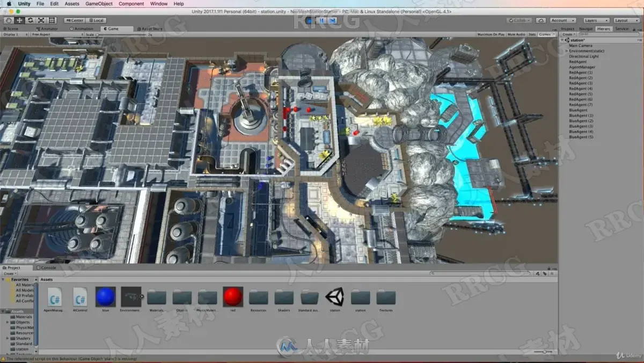Image resolution: width=644 pixels, height=363 pixels.
Task: Open the Window menu
Action: [x=159, y=4]
